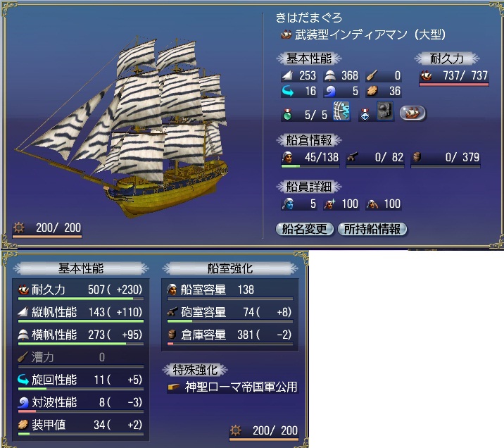Click the 縦帆性能 stat row
The image size is (504, 448).
coord(80,313)
